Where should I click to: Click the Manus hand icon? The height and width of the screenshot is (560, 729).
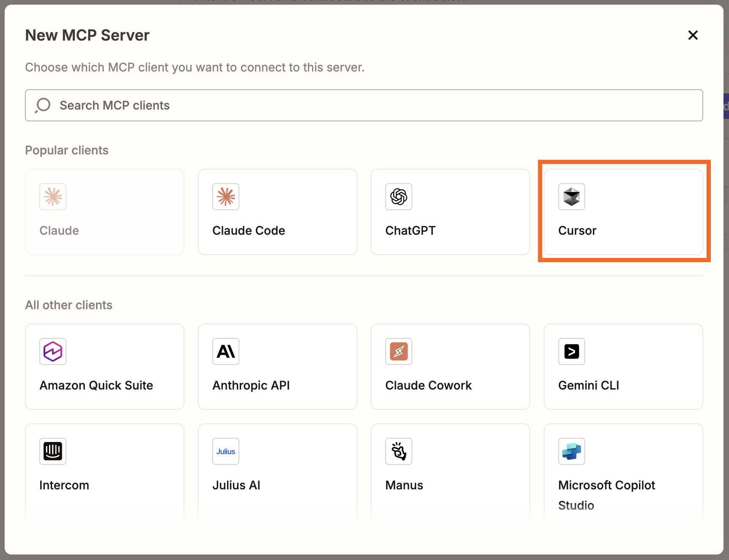point(398,451)
